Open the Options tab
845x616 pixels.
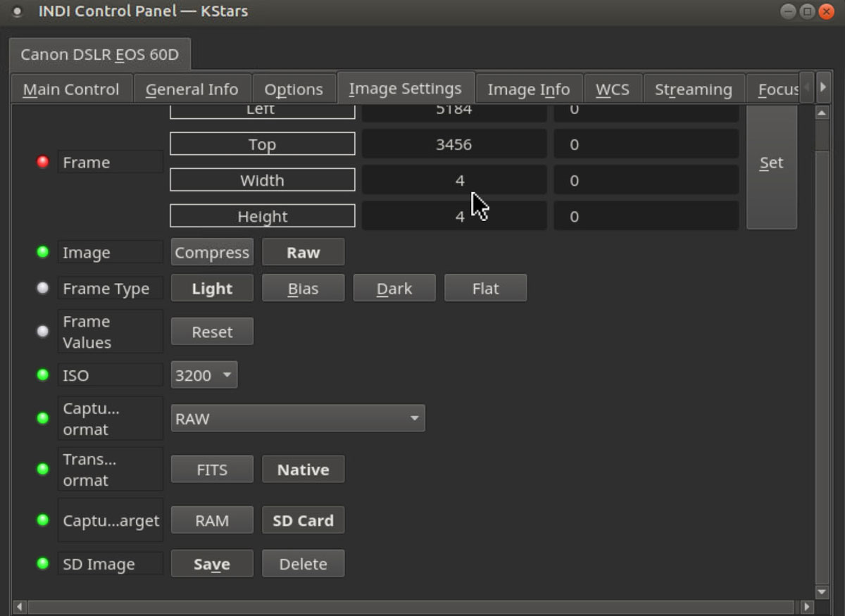pos(294,89)
